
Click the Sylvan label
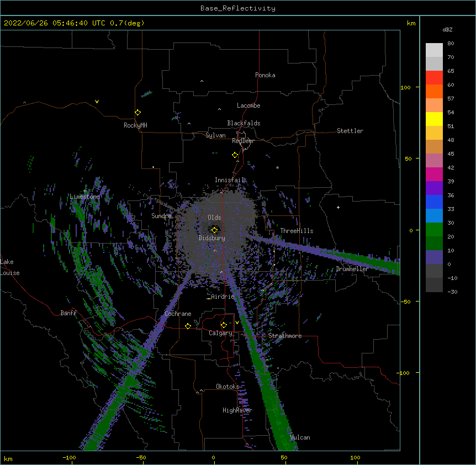click(x=215, y=135)
